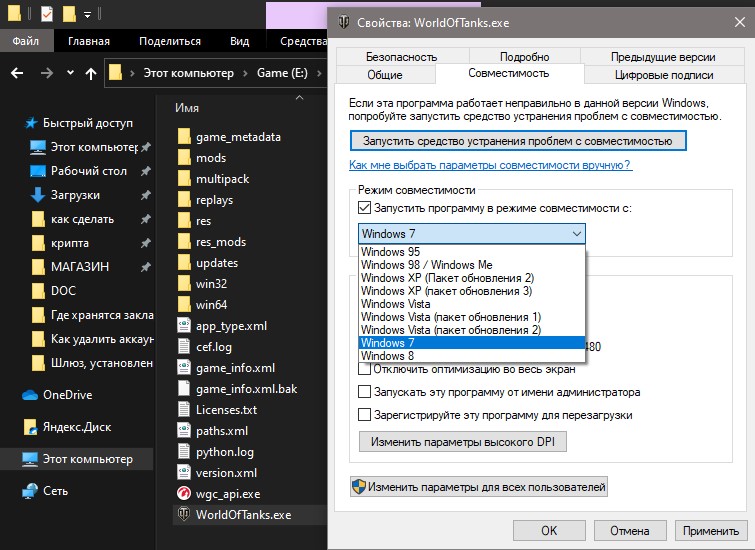The height and width of the screenshot is (550, 755).
Task: Open the Поделиться ribbon tab
Action: (x=169, y=41)
